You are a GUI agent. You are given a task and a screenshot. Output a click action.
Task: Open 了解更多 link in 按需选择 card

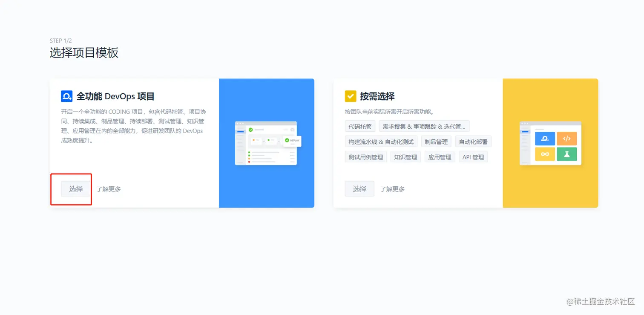point(392,189)
